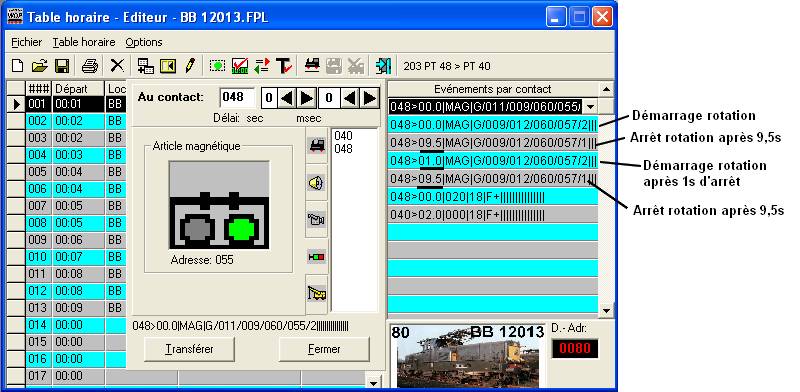This screenshot has height=392, width=800.
Task: Save the timetable with the floppy disk icon
Action: tap(62, 66)
